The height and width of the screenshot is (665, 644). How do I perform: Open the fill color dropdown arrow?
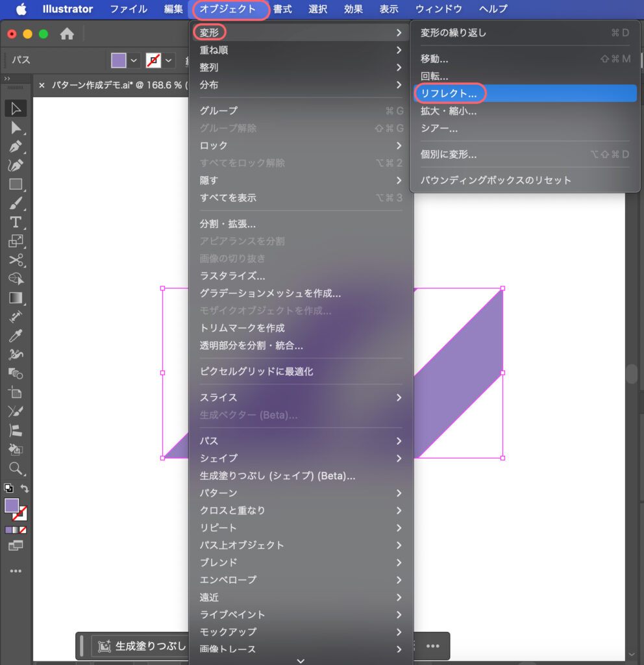(x=134, y=60)
